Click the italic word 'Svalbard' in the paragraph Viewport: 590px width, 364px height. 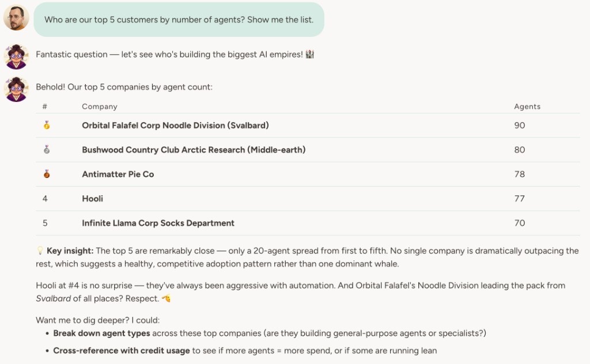click(x=53, y=298)
